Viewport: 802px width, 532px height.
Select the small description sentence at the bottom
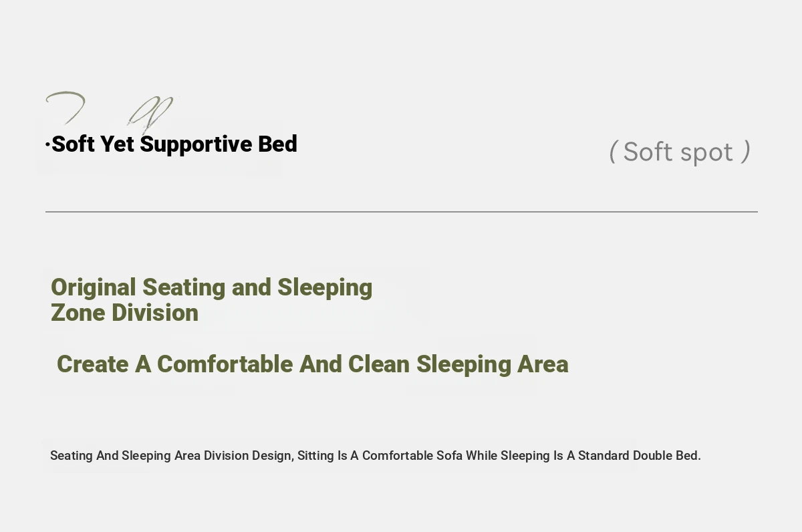[x=376, y=456]
